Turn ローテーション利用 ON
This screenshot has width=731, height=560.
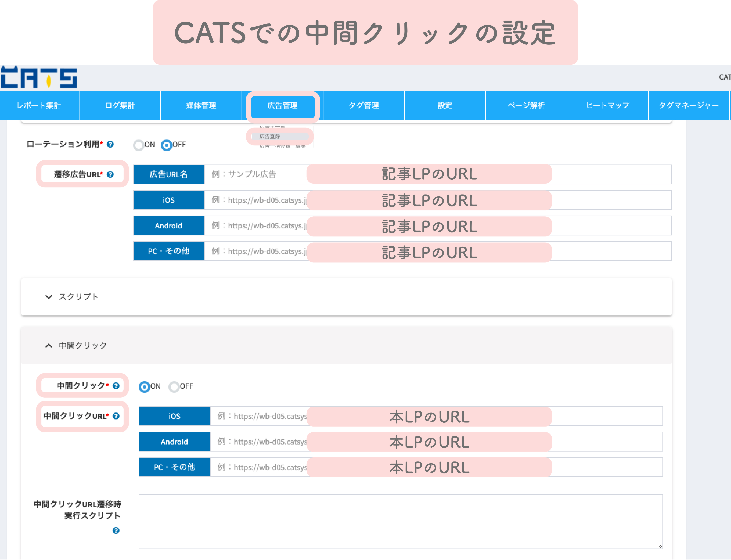click(139, 145)
